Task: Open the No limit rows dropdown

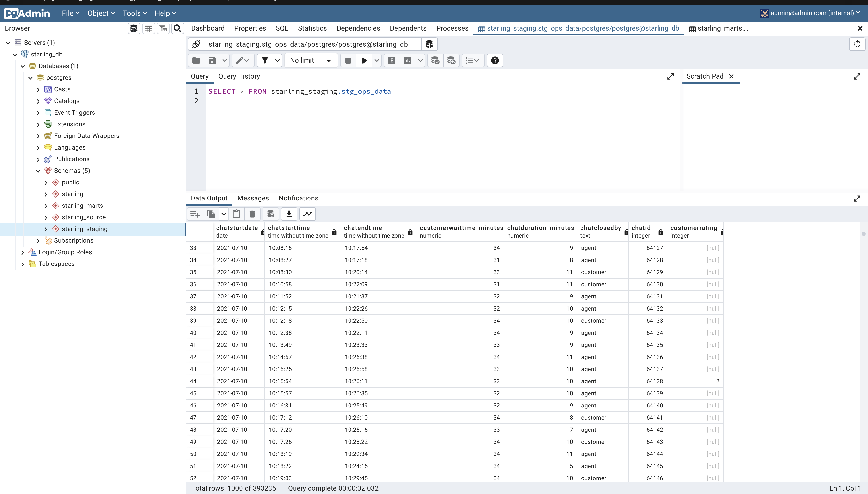Action: point(311,60)
